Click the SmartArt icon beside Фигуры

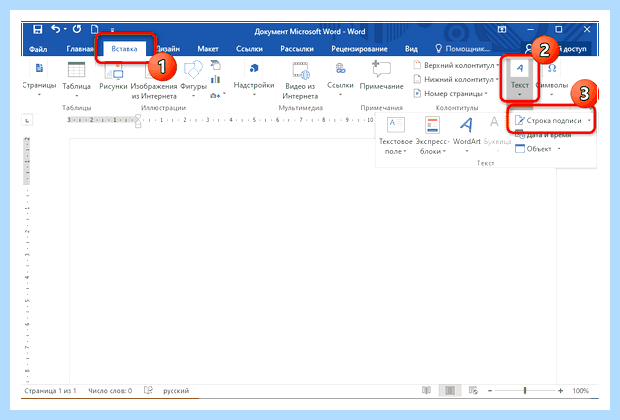point(215,65)
